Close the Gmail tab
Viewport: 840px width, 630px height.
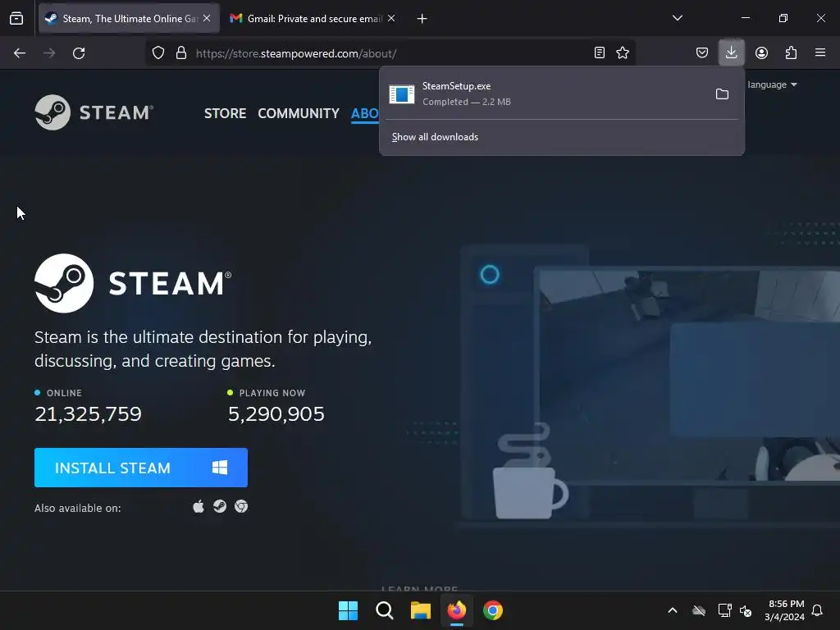click(x=391, y=18)
